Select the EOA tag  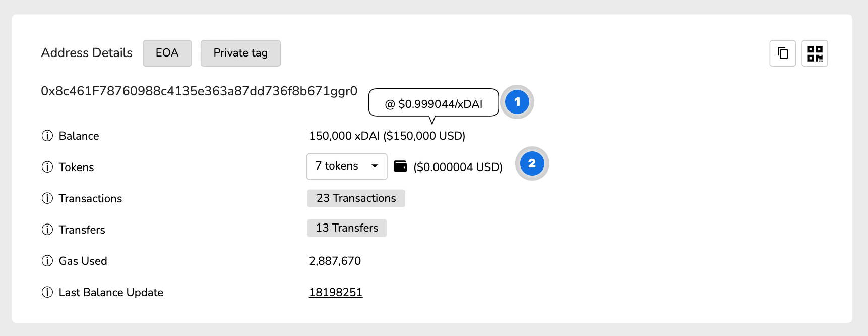(x=167, y=53)
